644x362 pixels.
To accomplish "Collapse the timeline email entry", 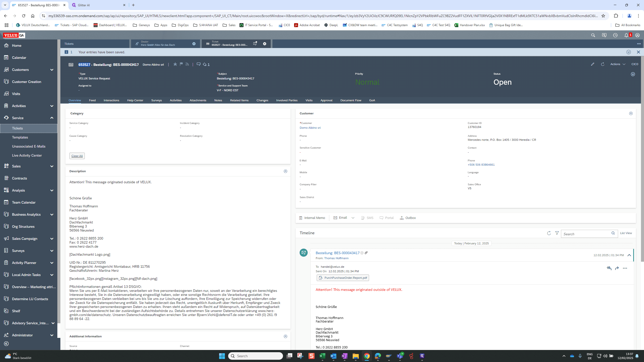I will [x=629, y=255].
